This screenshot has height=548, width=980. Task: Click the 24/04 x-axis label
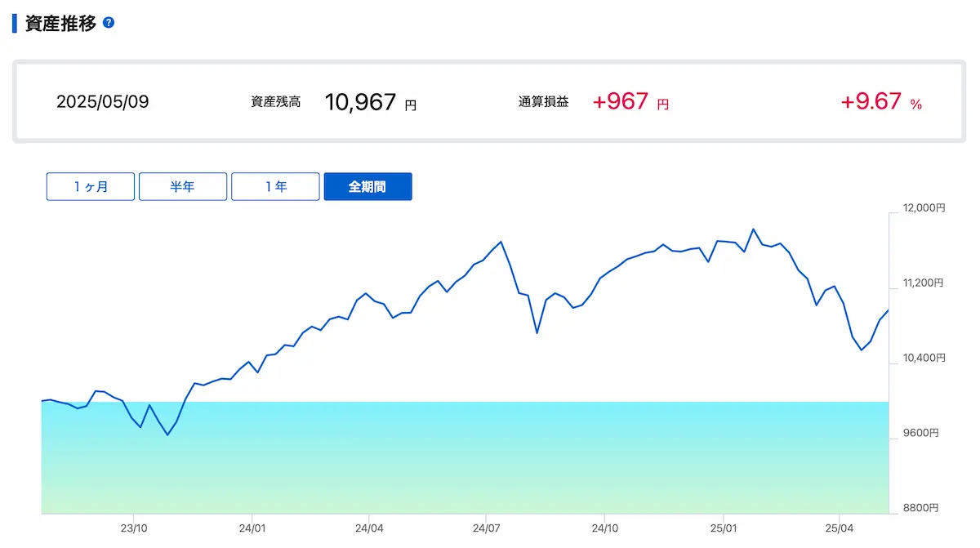click(369, 528)
